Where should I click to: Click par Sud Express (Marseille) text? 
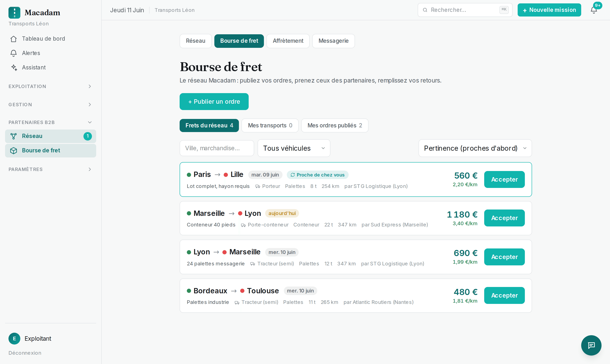click(x=394, y=225)
